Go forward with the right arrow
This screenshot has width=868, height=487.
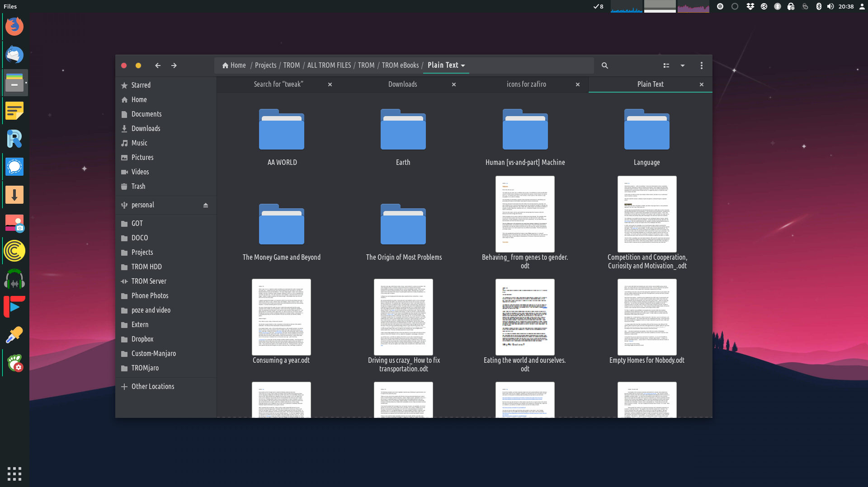tap(174, 66)
